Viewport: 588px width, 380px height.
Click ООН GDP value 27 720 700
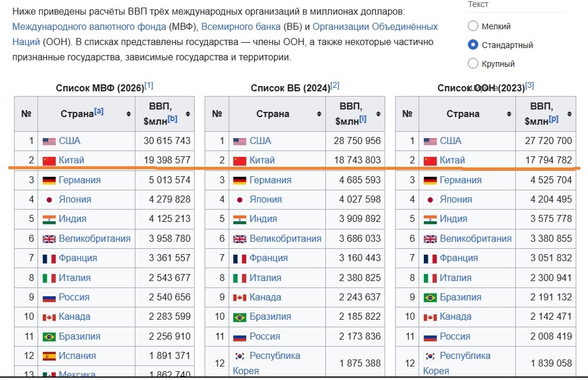548,141
